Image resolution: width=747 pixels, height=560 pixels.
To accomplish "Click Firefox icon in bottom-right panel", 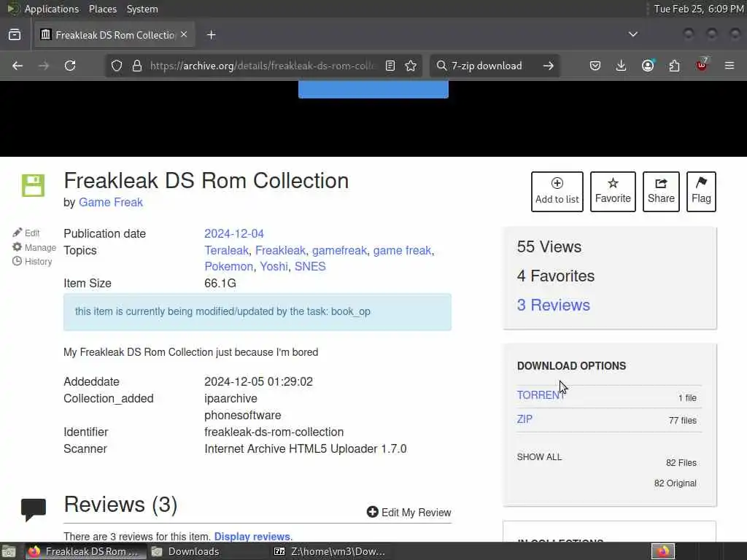I will click(x=663, y=551).
